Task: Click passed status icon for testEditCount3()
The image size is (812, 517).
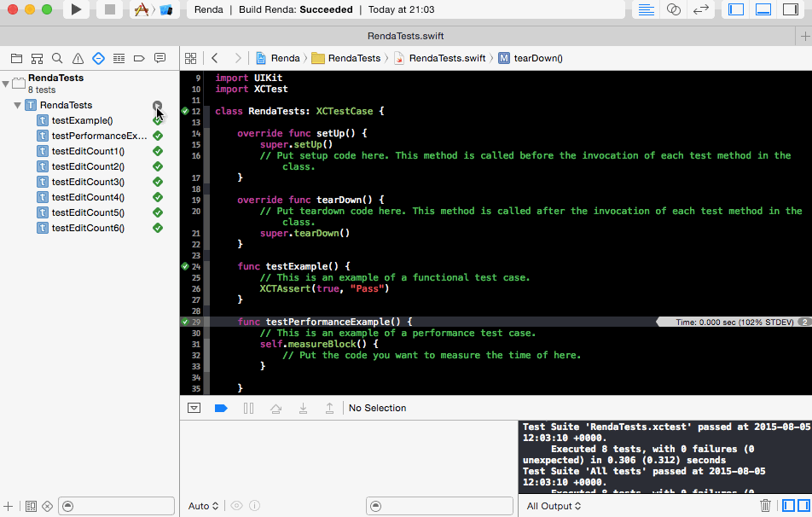Action: pyautogui.click(x=158, y=182)
